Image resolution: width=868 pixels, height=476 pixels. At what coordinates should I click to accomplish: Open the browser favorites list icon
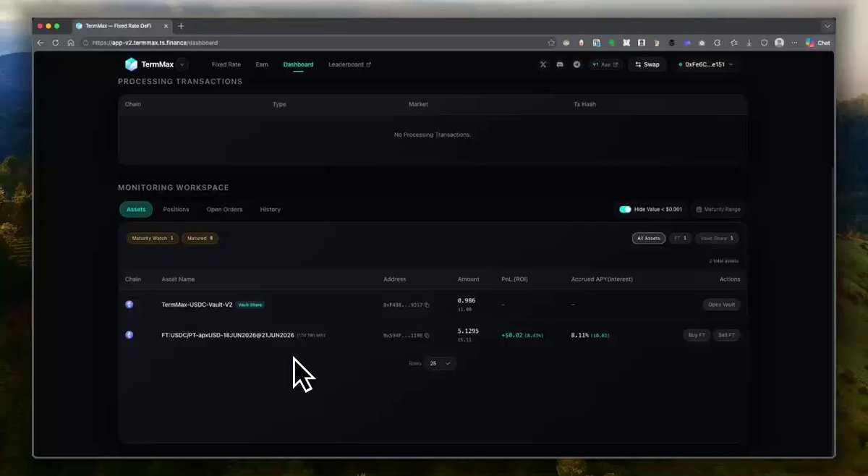(x=733, y=43)
